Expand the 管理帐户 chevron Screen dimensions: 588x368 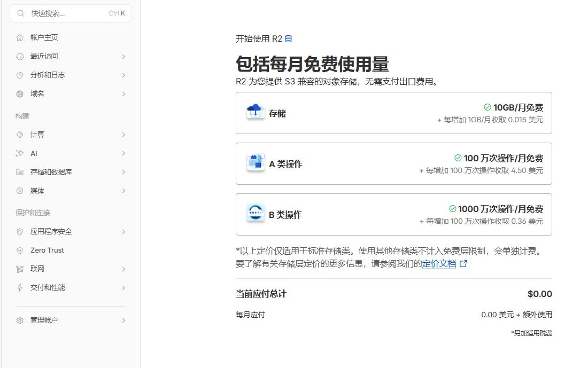click(x=124, y=320)
